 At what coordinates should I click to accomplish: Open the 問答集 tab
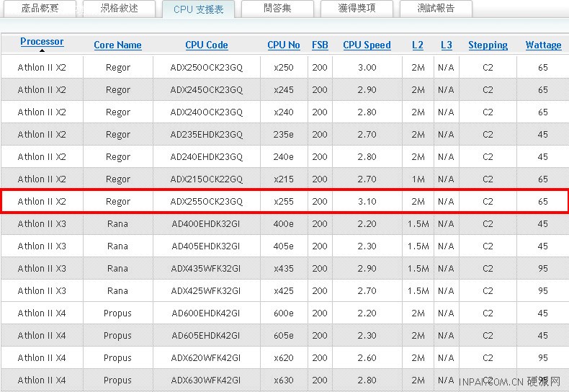(277, 9)
